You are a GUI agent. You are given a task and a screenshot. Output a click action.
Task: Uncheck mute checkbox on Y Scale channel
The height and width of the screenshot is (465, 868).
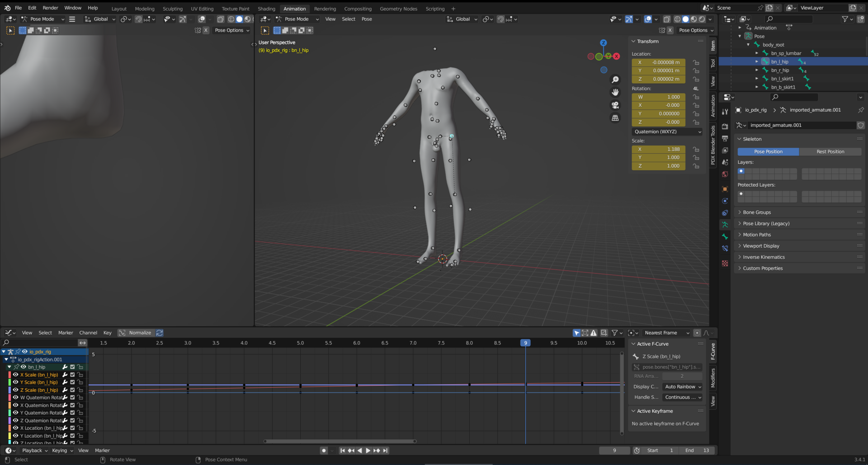pos(72,382)
